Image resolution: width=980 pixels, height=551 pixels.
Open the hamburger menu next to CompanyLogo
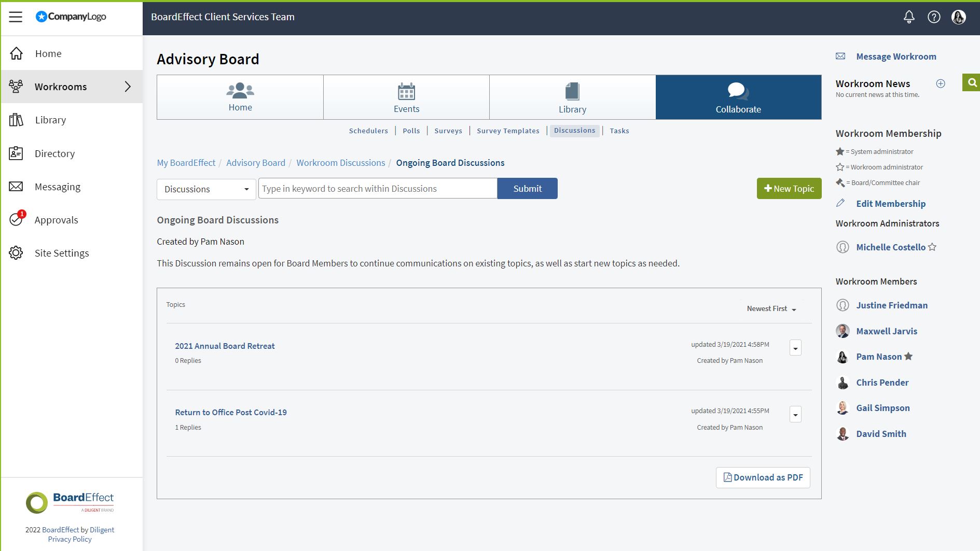16,17
